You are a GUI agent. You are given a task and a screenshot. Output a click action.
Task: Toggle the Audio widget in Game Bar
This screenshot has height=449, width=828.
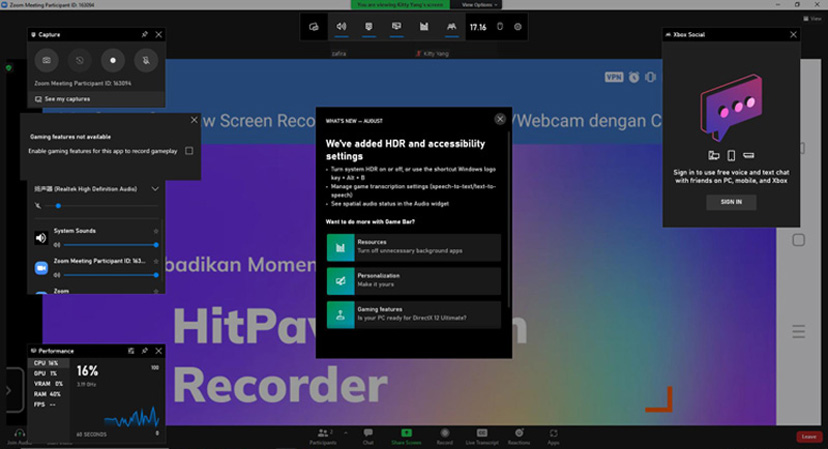[341, 27]
